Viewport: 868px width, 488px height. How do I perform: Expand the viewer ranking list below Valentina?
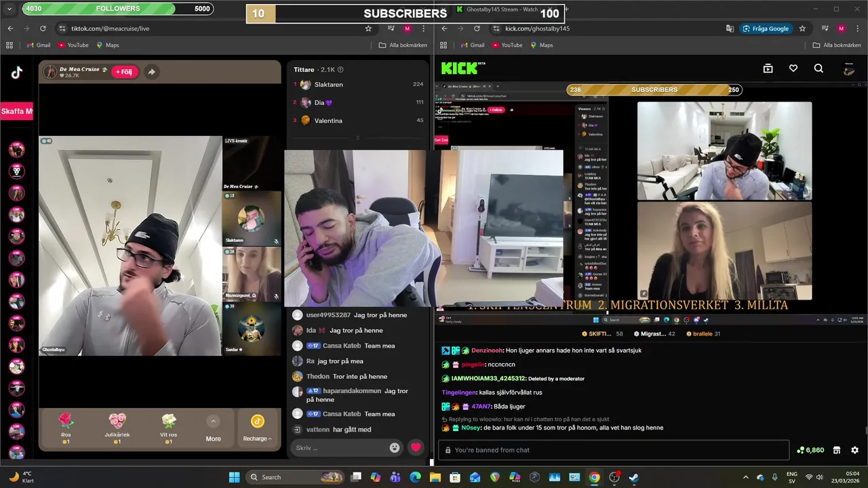(358, 138)
